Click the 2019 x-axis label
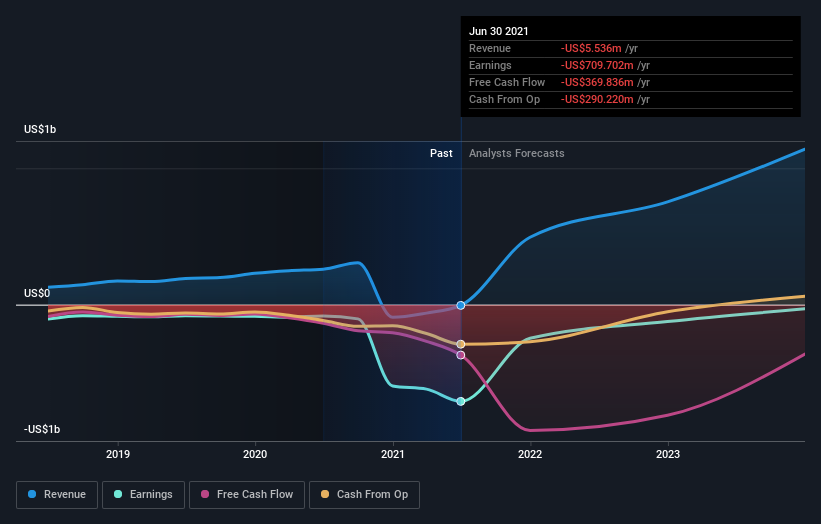The width and height of the screenshot is (821, 524). [x=118, y=454]
